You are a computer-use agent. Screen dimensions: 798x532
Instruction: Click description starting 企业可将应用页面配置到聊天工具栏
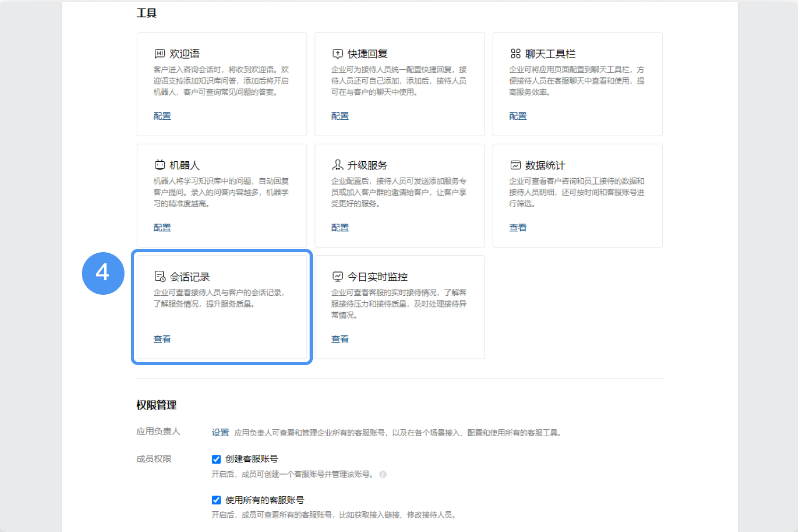(577, 81)
